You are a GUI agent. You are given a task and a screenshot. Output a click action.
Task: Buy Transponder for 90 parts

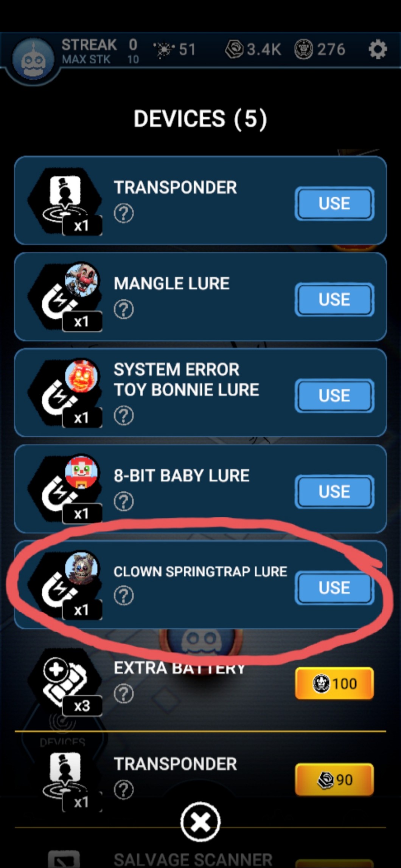tap(334, 780)
